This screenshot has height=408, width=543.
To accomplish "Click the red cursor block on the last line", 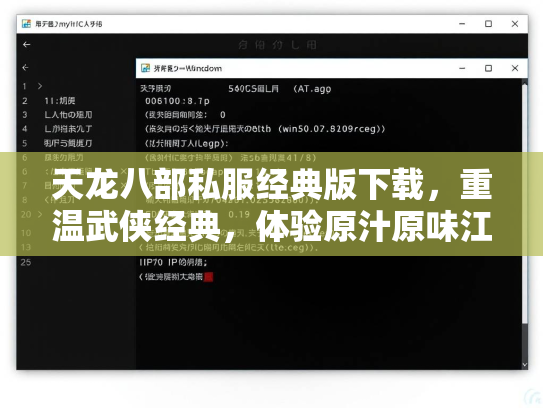I will pos(208,277).
